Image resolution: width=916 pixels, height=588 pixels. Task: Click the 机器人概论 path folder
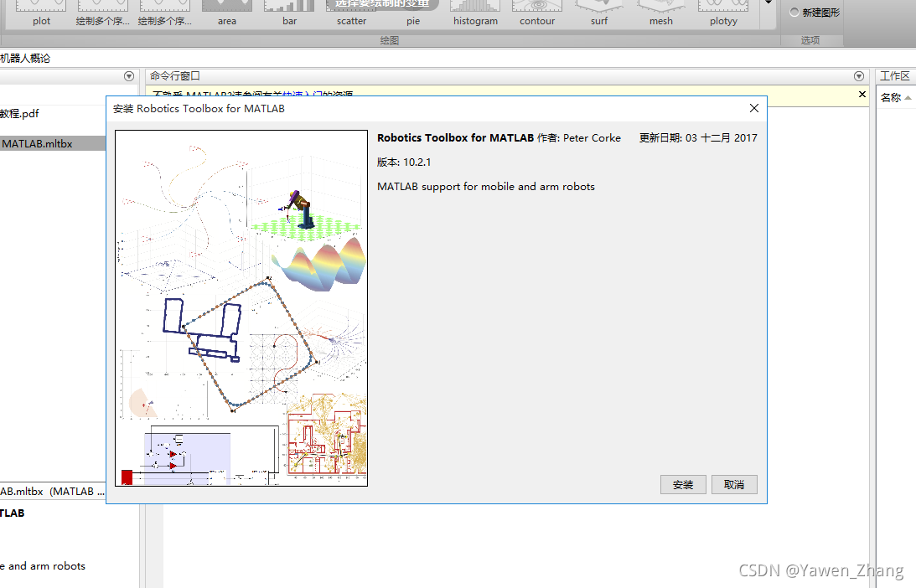(x=25, y=59)
